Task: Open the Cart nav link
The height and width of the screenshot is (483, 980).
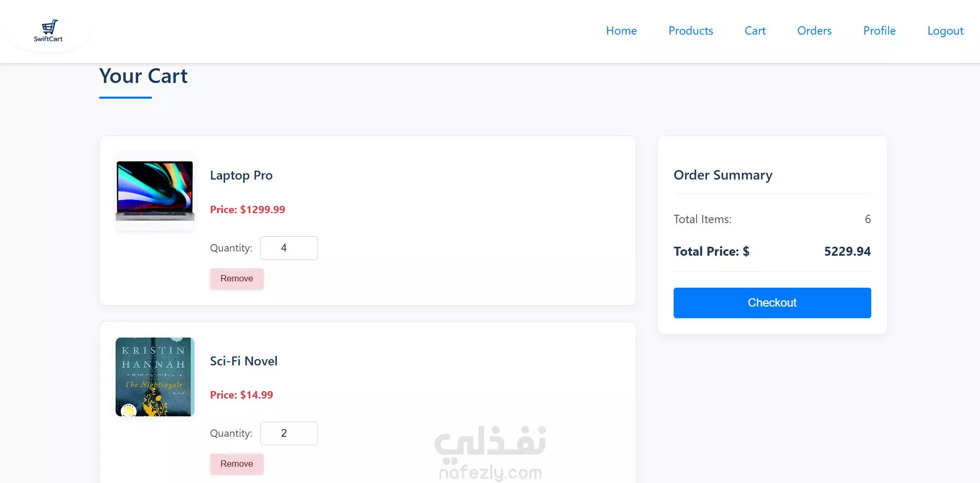Action: click(755, 31)
